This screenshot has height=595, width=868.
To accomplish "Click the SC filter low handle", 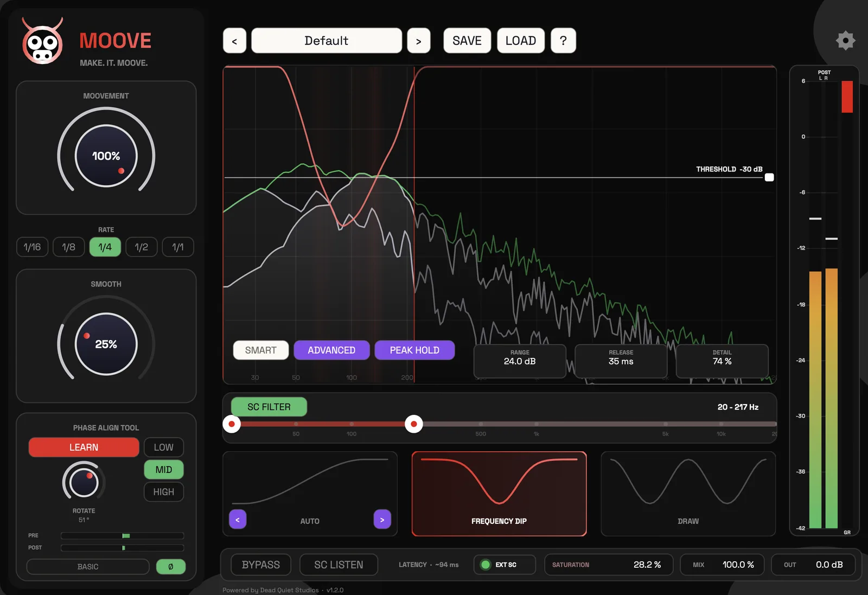I will [x=232, y=424].
